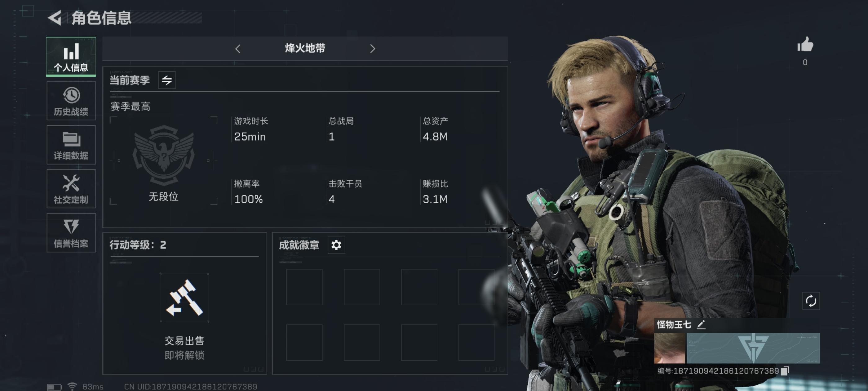The height and width of the screenshot is (391, 868).
Task: Open the 历史战绩 sidebar tab
Action: [71, 101]
